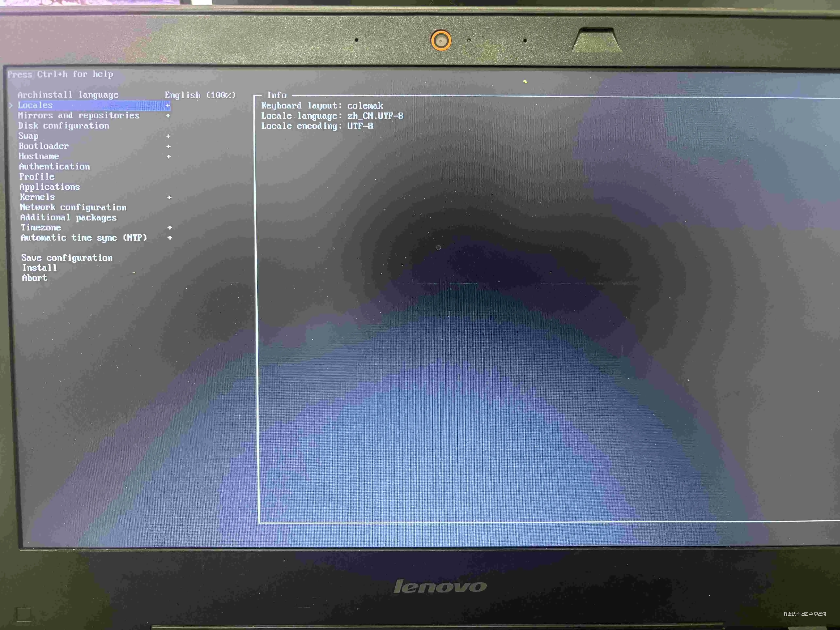Image resolution: width=840 pixels, height=630 pixels.
Task: Open the Authentication settings entry
Action: 54,166
